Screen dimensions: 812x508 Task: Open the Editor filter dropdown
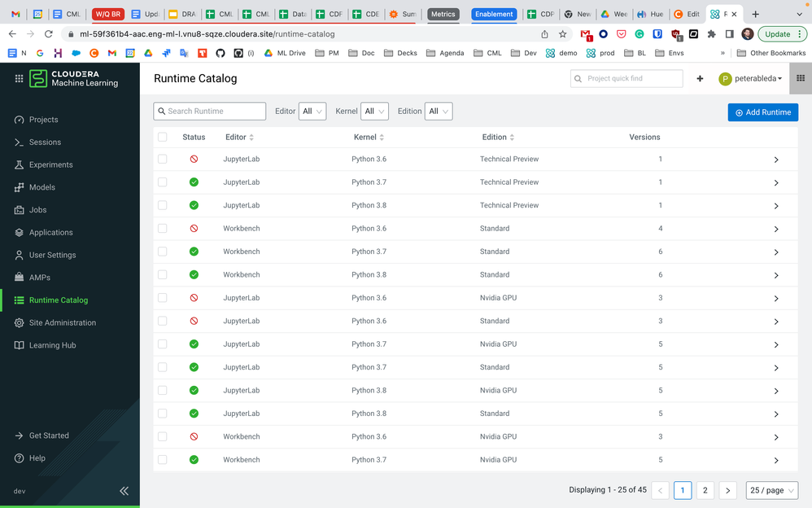[312, 112]
